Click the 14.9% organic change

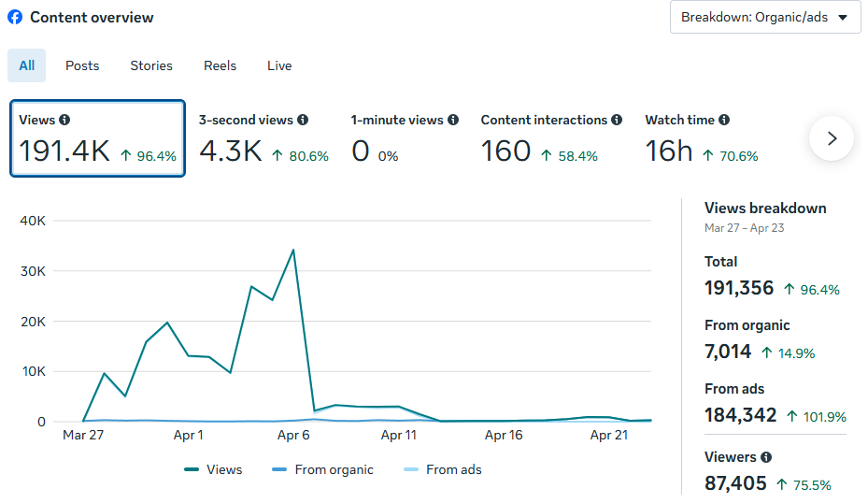(789, 353)
